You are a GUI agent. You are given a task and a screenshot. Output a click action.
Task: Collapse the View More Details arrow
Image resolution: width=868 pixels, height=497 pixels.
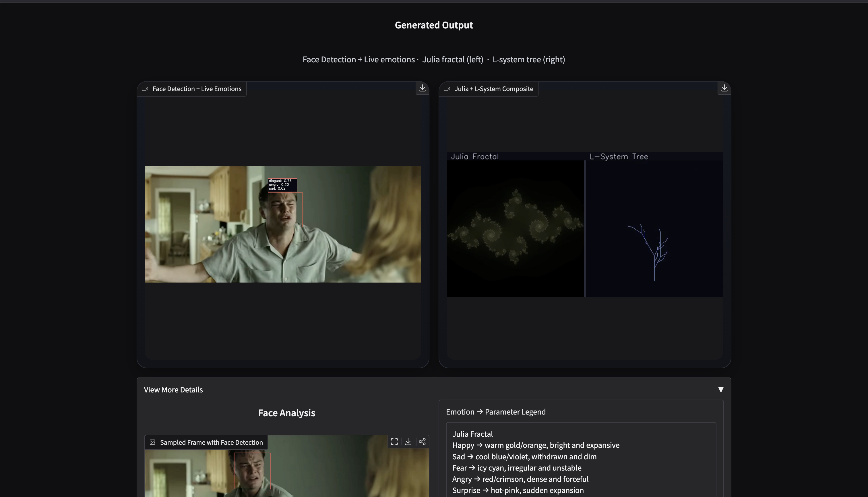[721, 390]
